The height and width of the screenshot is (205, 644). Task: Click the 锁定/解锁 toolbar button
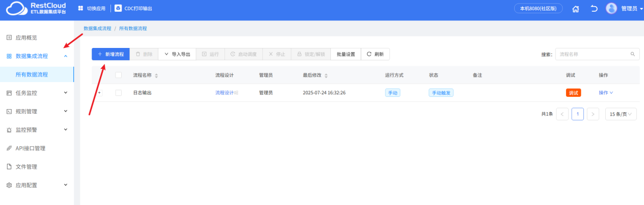point(311,54)
